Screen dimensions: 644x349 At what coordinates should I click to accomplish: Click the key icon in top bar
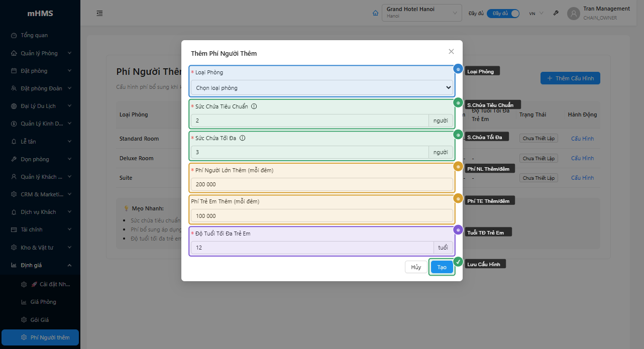coord(556,14)
